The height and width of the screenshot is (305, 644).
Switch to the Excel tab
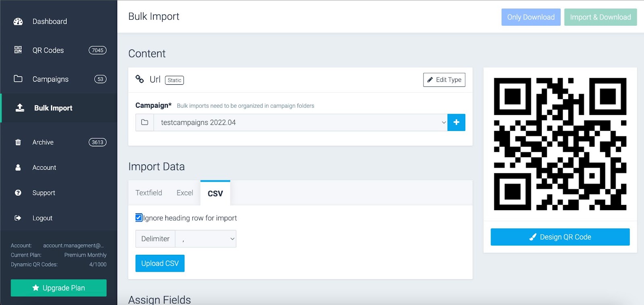pyautogui.click(x=185, y=193)
